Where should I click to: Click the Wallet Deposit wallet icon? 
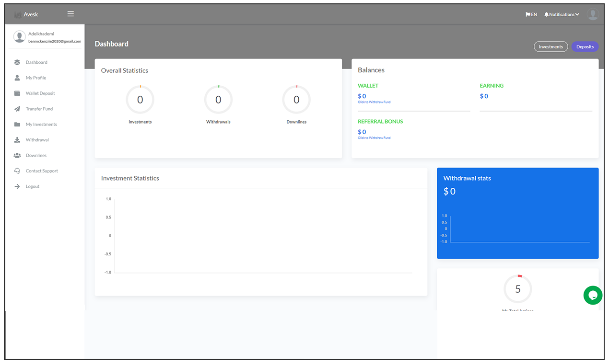(x=17, y=93)
